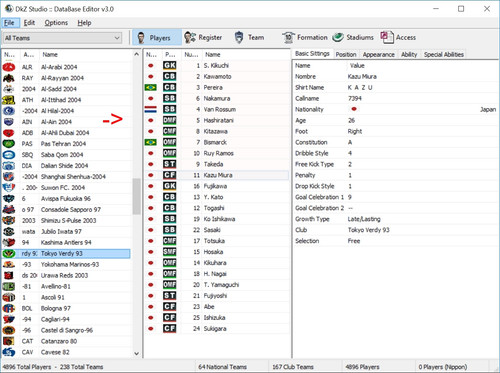Click the Kashima Antlers 94 team emblem

click(x=9, y=243)
